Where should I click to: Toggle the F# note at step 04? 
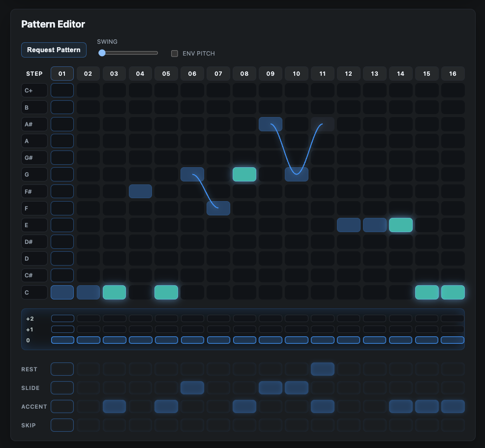pos(140,191)
